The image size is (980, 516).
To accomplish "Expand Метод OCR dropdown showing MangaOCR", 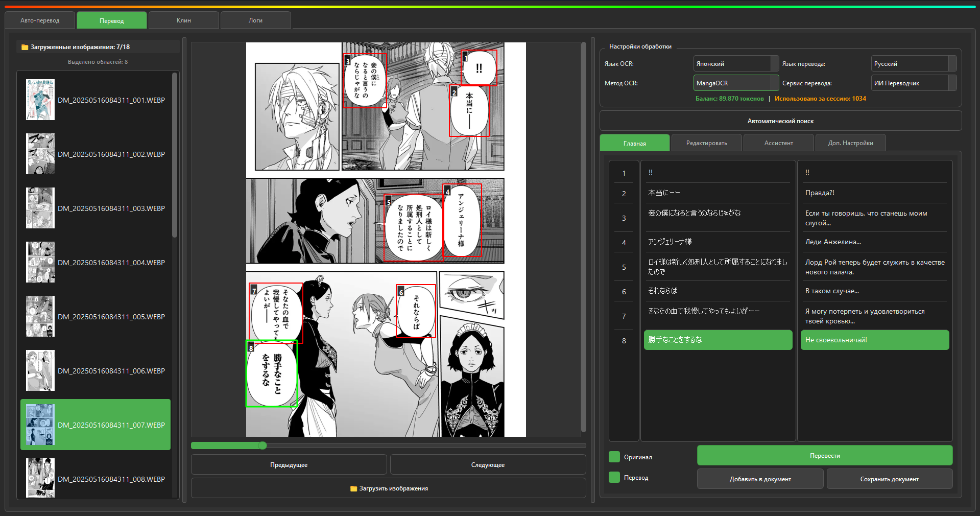I will coord(735,83).
